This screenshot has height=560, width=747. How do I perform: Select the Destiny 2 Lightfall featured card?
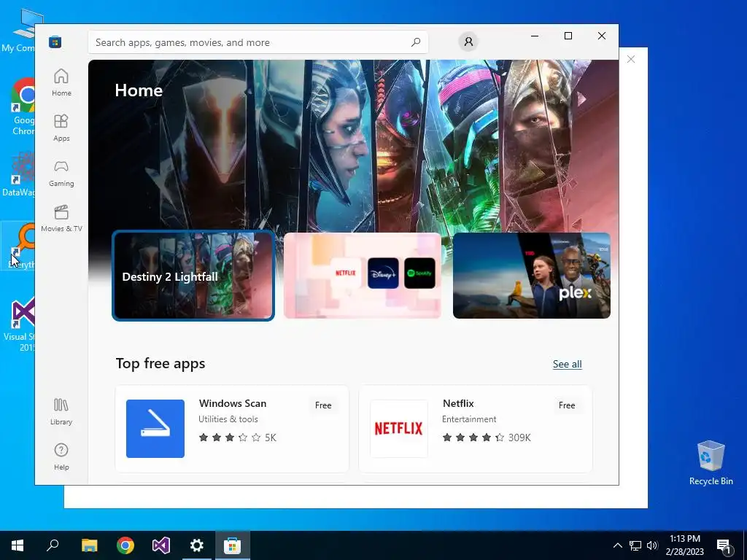click(x=193, y=276)
